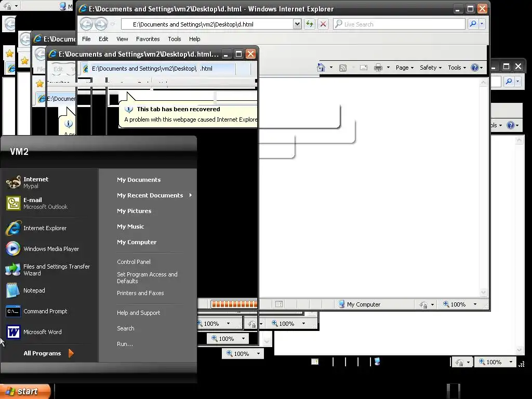Viewport: 532px width, 399px height.
Task: Open the Help menu
Action: pyautogui.click(x=194, y=39)
